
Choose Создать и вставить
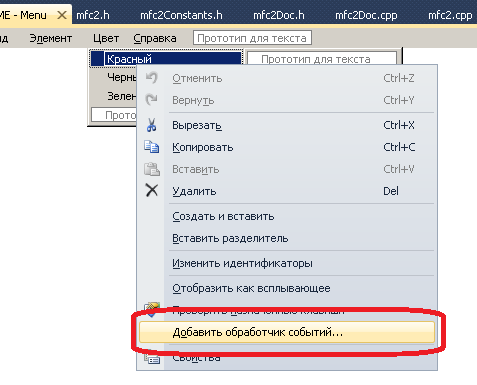287,216
